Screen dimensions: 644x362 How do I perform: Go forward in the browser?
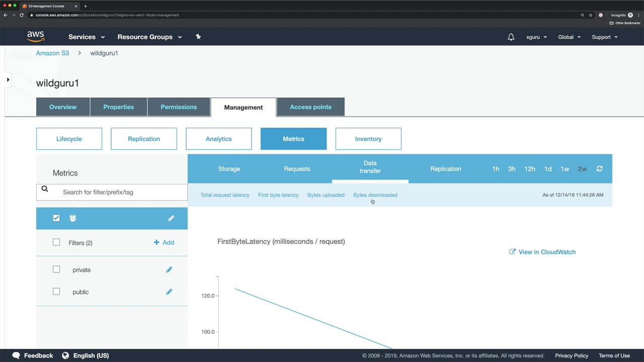click(14, 15)
